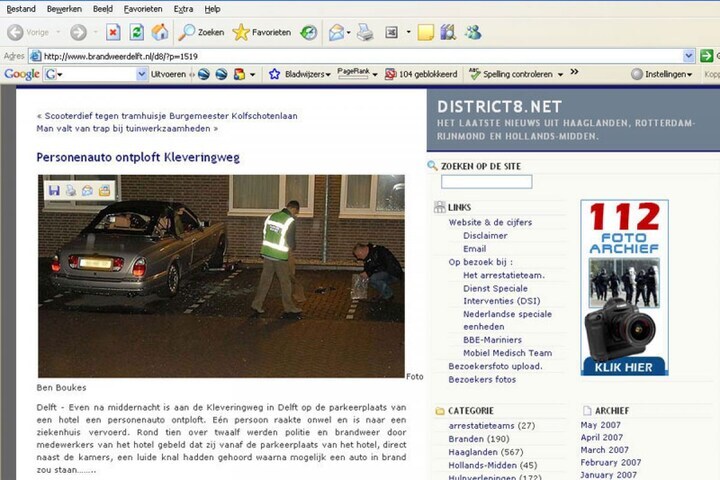Show more Google toolbar items chevron
This screenshot has width=720, height=480.
click(574, 72)
